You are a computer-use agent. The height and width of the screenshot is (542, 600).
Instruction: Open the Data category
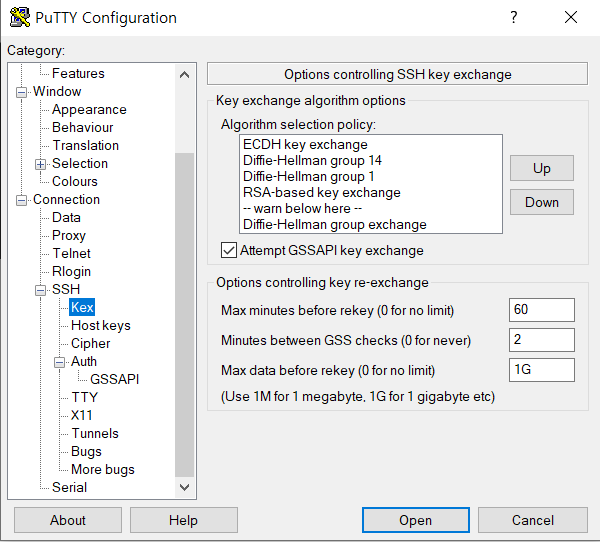coord(66,217)
